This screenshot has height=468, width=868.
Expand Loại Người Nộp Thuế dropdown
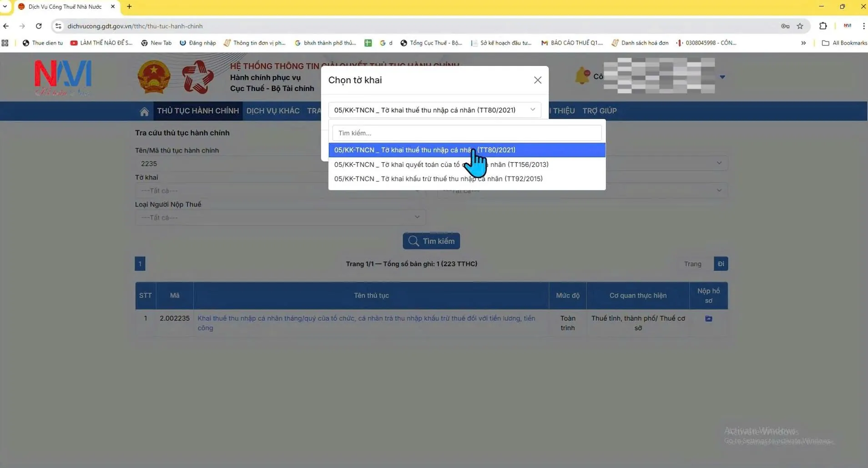click(x=280, y=217)
